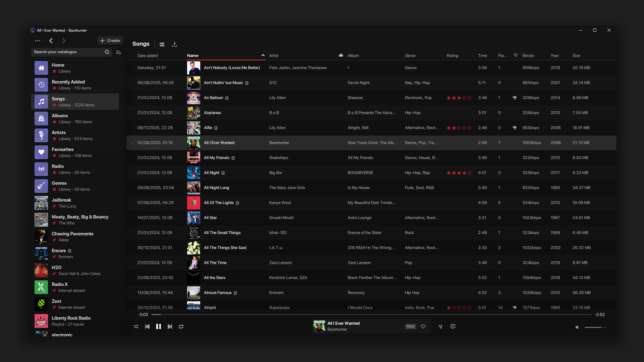644x362 pixels.
Task: Adjust the volume slider
Action: [x=595, y=327]
